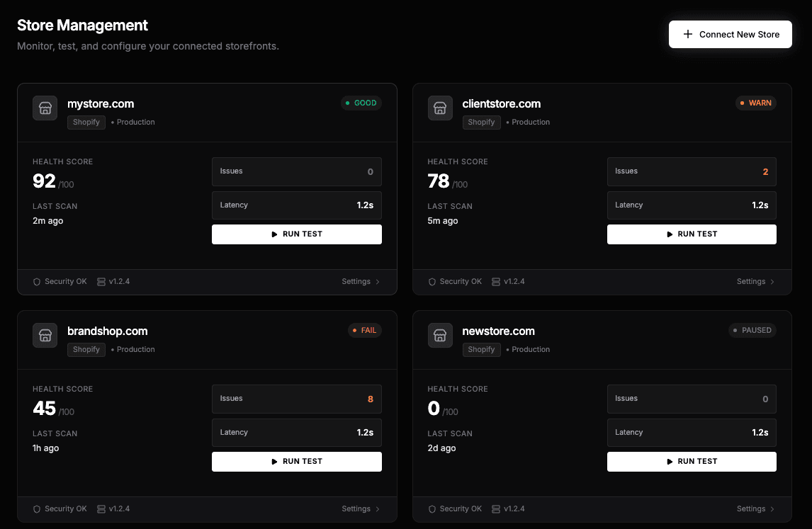Open Settings for clientstore.com
812x529 pixels.
[x=755, y=282]
